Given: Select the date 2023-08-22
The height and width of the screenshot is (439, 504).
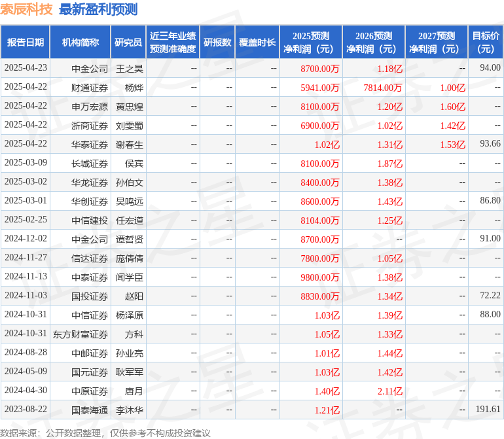Looking at the screenshot, I should click(x=26, y=409).
